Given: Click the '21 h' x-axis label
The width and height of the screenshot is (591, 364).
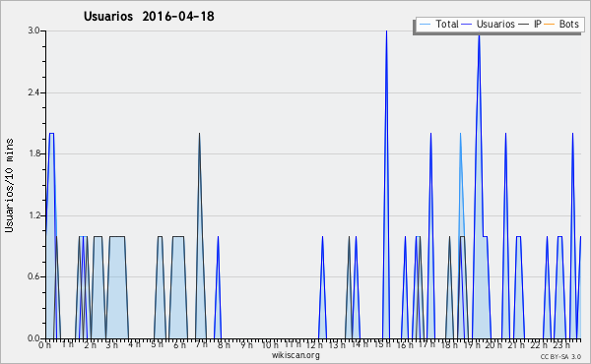Looking at the screenshot, I should coord(515,345).
